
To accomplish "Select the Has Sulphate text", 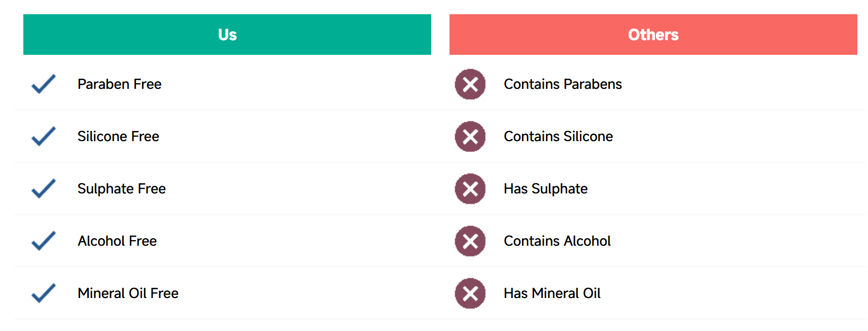I will [x=545, y=189].
